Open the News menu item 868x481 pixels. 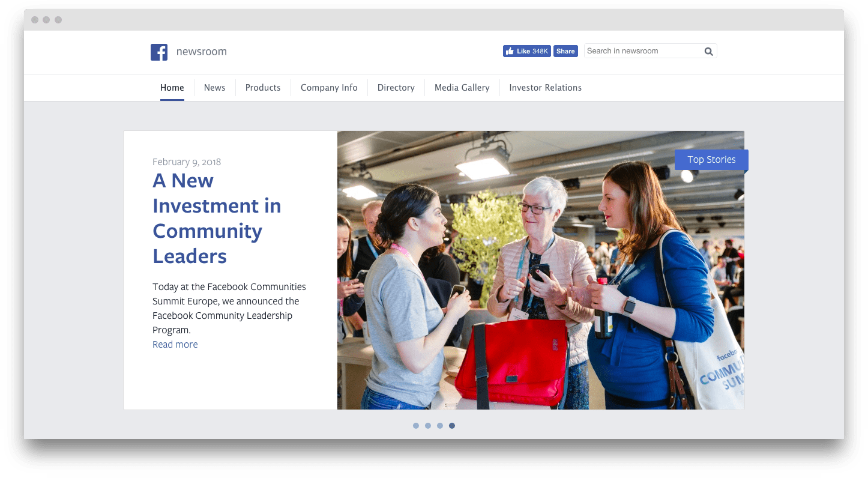tap(214, 88)
